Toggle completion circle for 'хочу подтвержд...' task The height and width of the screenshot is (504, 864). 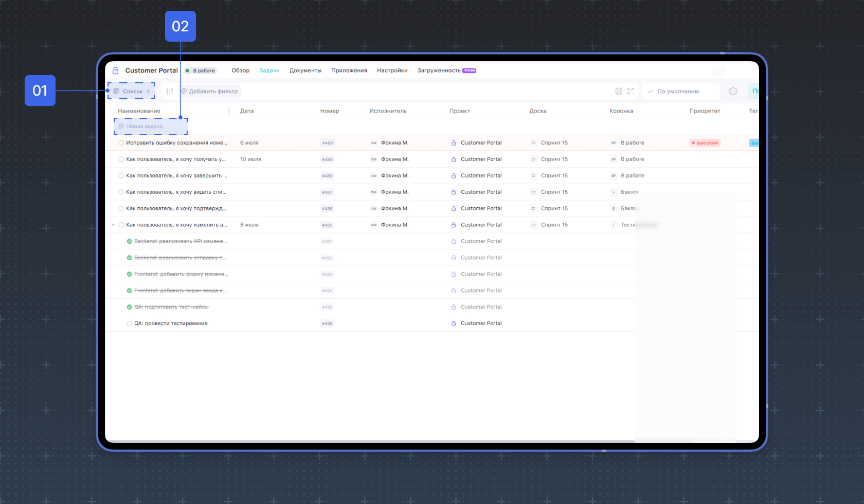click(x=121, y=209)
